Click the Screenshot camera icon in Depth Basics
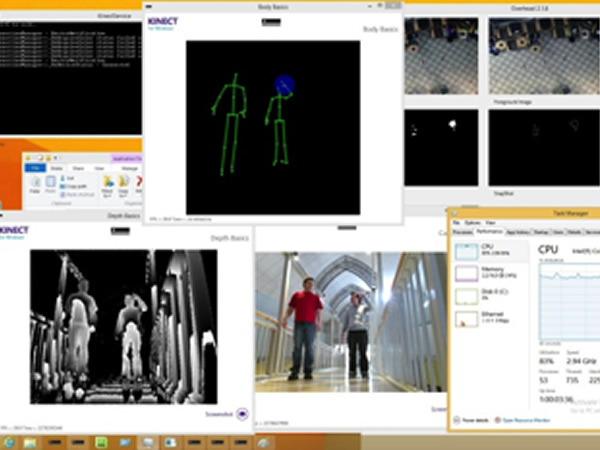 242,414
